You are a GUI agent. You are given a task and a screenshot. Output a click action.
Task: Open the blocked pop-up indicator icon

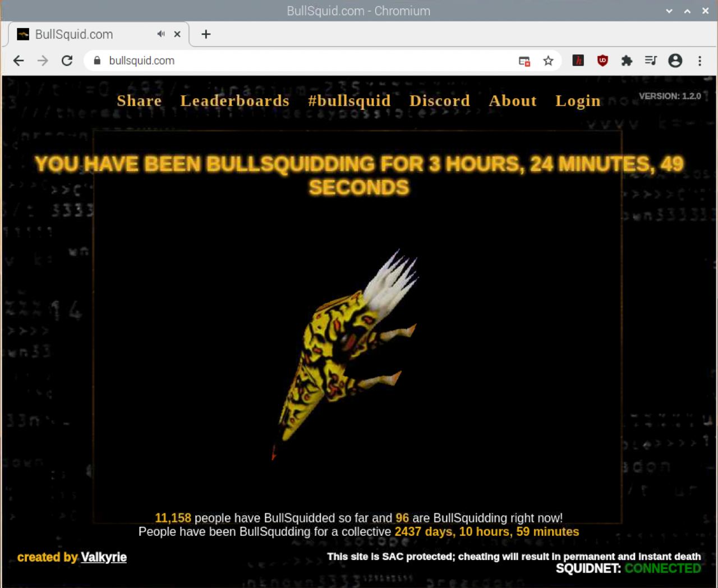click(x=524, y=61)
